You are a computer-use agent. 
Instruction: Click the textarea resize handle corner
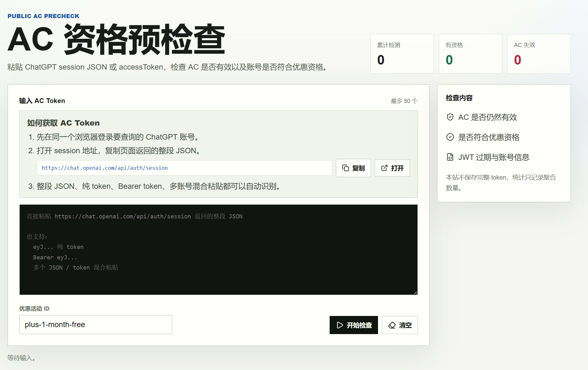416,293
